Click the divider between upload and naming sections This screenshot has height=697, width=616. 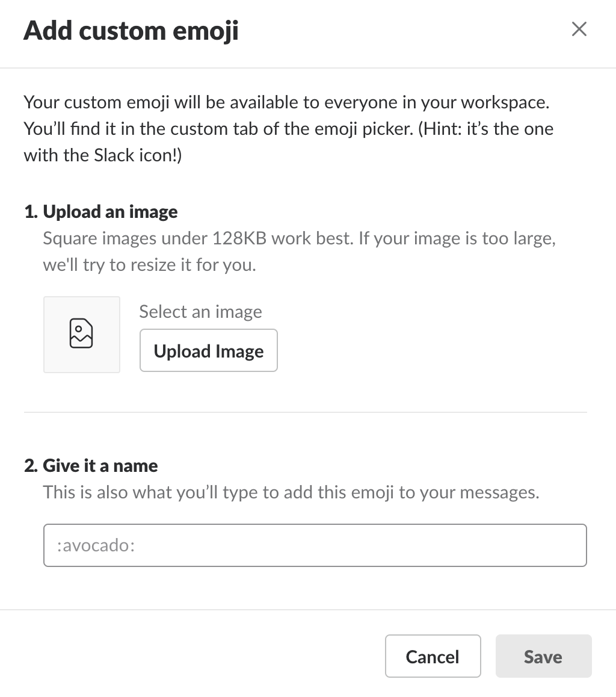(305, 412)
